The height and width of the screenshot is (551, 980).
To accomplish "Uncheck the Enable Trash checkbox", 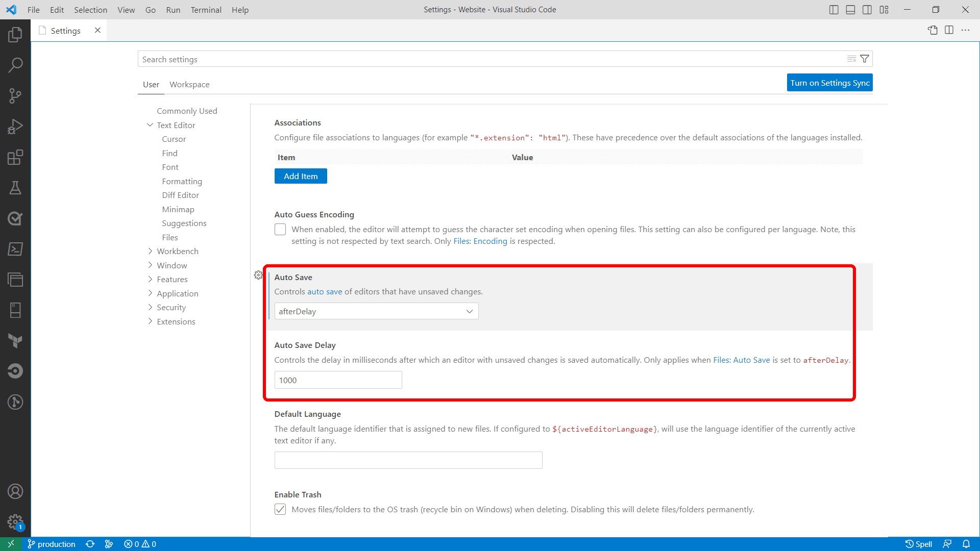I will click(x=280, y=509).
